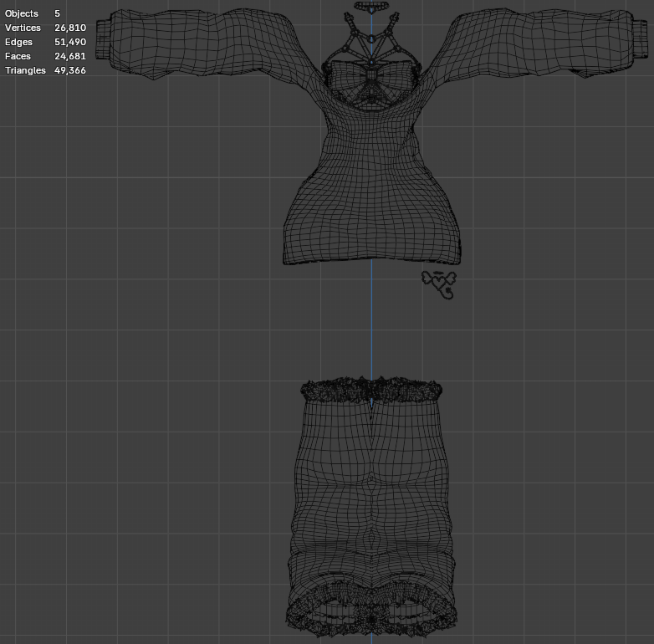Click the face count "24,681"
Viewport: 654px width, 644px height.
click(70, 56)
